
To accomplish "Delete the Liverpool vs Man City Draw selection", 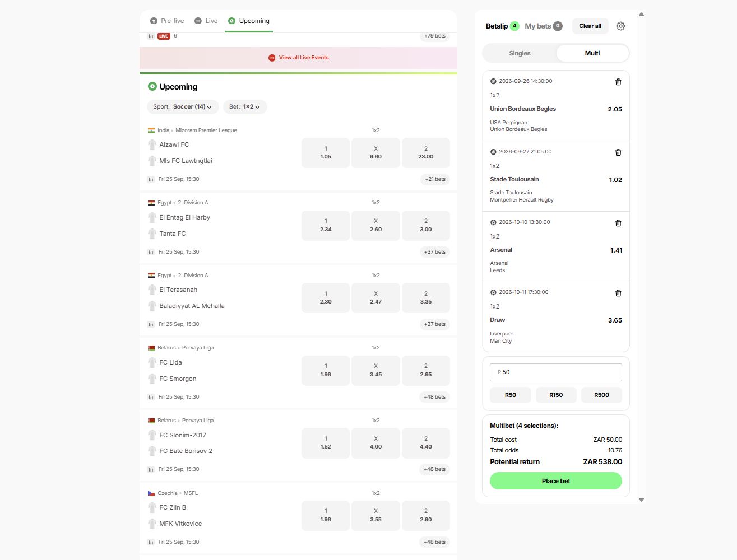I will tap(618, 293).
